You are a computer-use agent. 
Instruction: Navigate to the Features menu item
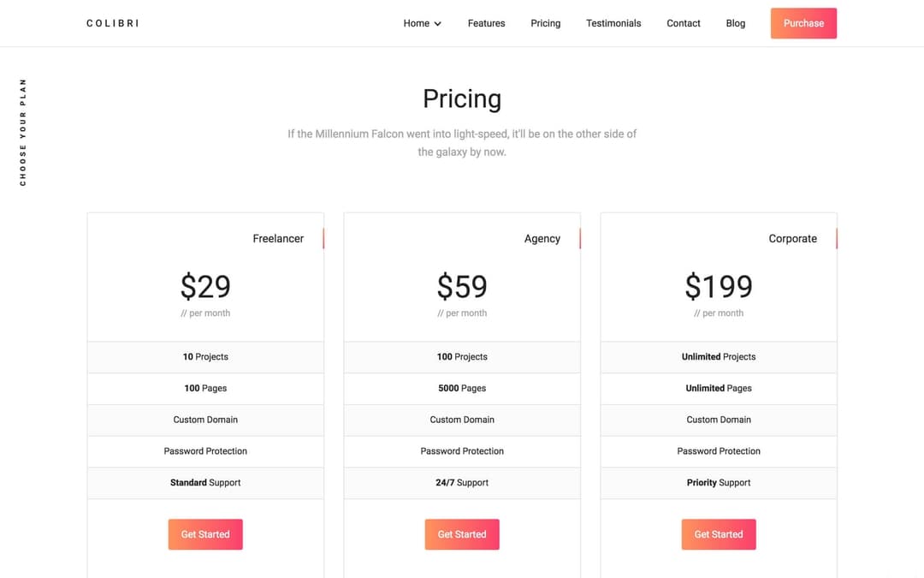click(486, 23)
